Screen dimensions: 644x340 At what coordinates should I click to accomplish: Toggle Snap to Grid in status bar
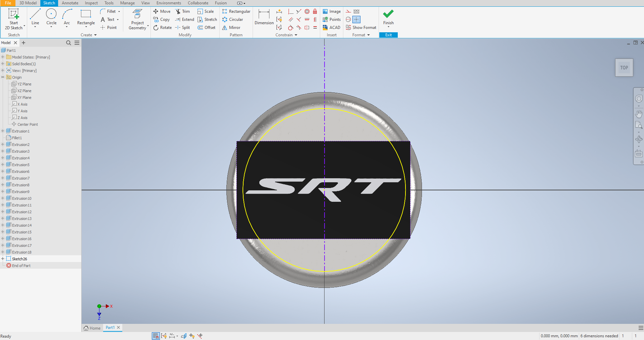pos(156,336)
